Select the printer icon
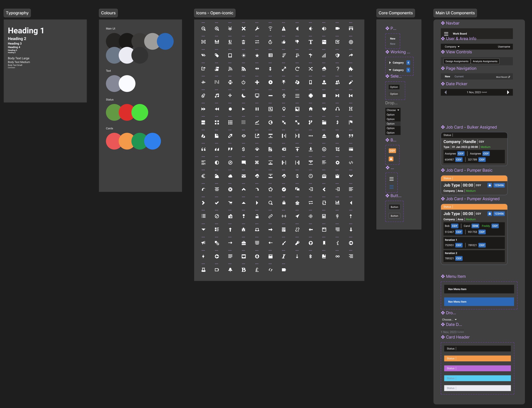Viewport: 532px width, 408px height. coord(230,82)
